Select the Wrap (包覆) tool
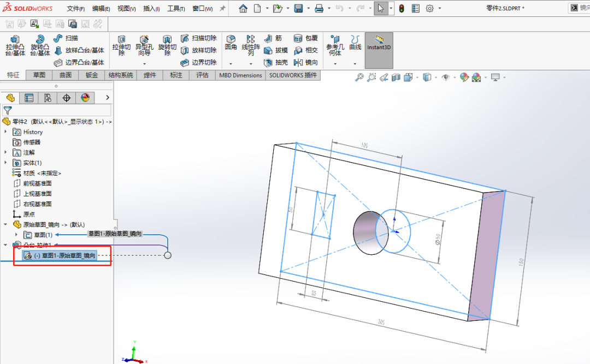The image size is (590, 364). coord(306,38)
